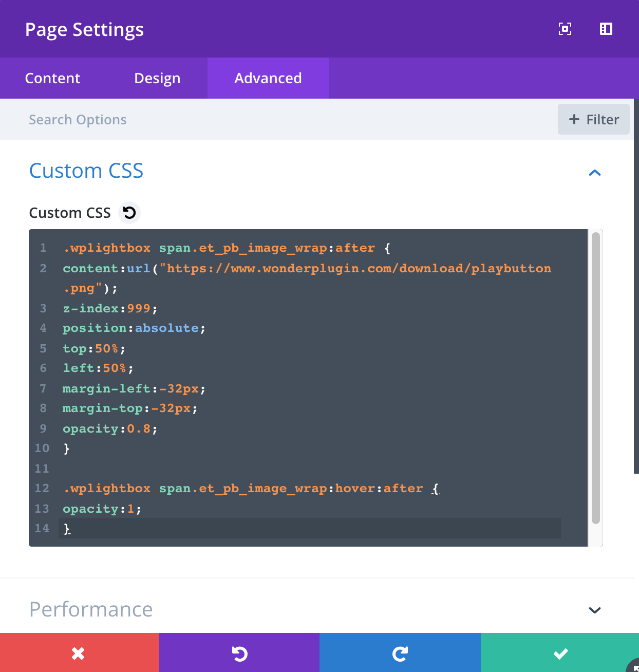The width and height of the screenshot is (639, 672).
Task: Switch to the Content tab
Action: point(52,78)
